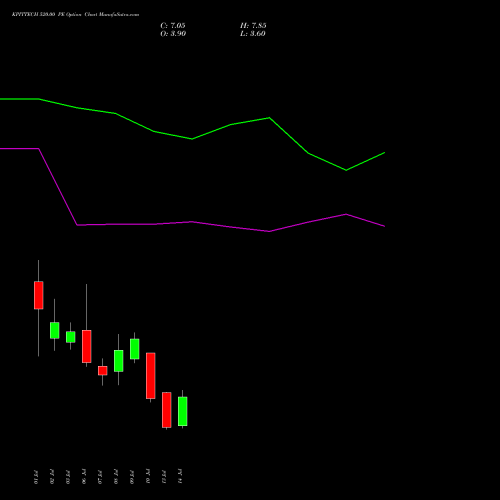Click the 09 Jul date axis label

(132, 477)
